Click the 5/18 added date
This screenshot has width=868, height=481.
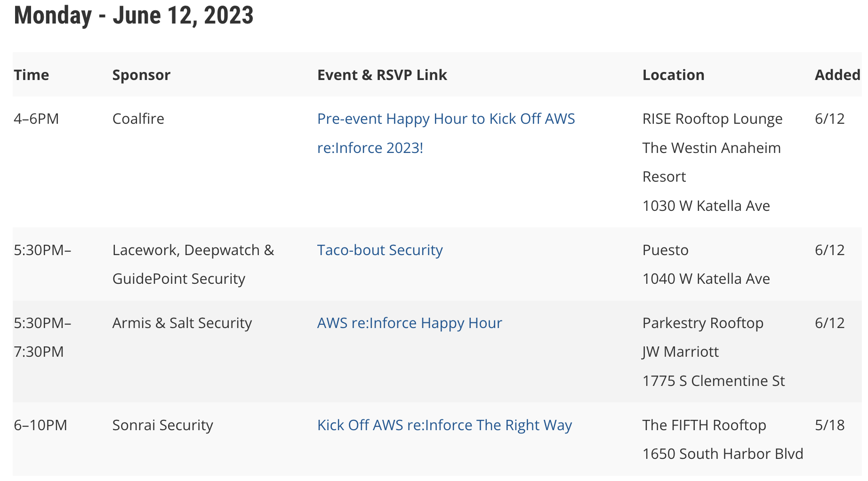tap(829, 425)
